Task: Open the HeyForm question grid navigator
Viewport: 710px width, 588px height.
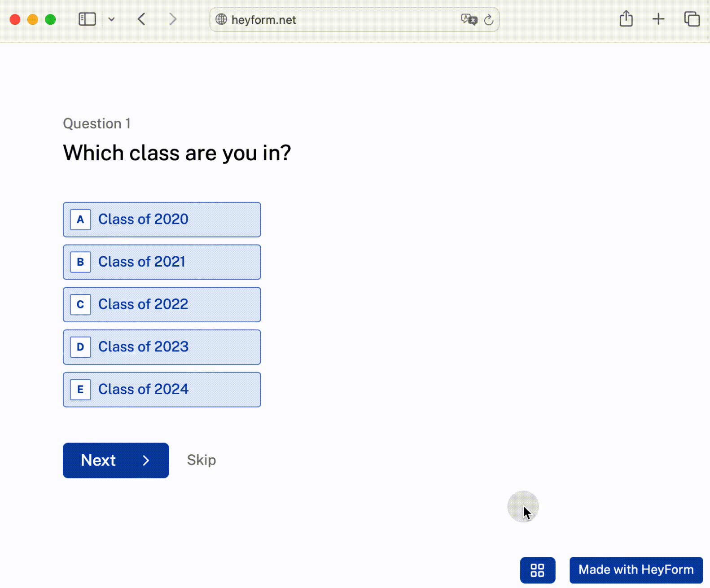Action: (x=537, y=570)
